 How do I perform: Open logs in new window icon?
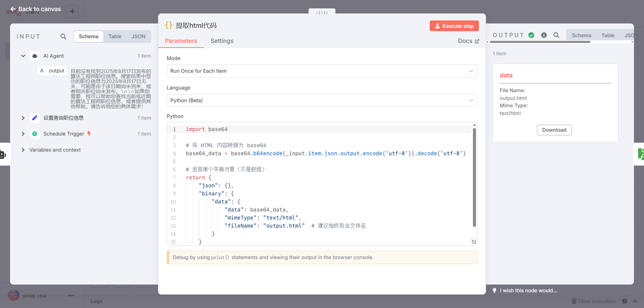pos(624,301)
